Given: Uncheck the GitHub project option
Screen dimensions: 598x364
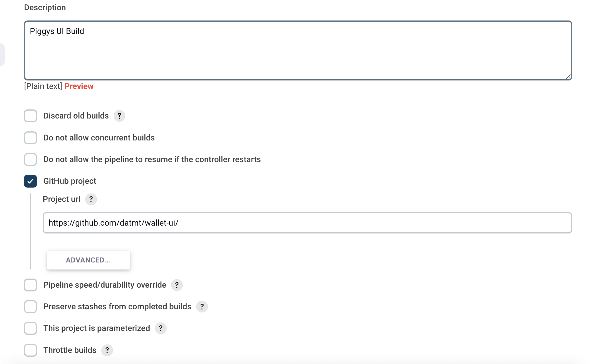Looking at the screenshot, I should [30, 181].
